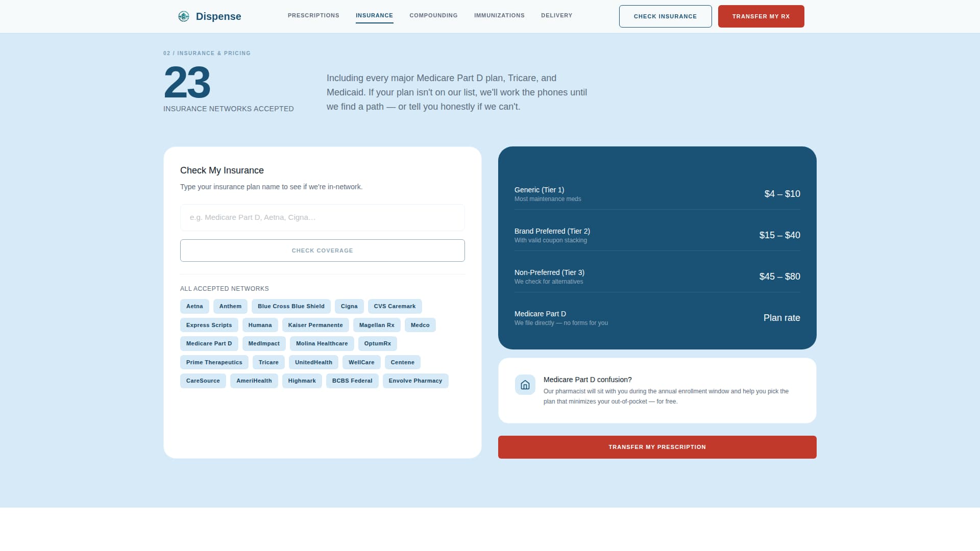Click the Check Insurance header button
Viewport: 980px width, 551px height.
point(665,16)
